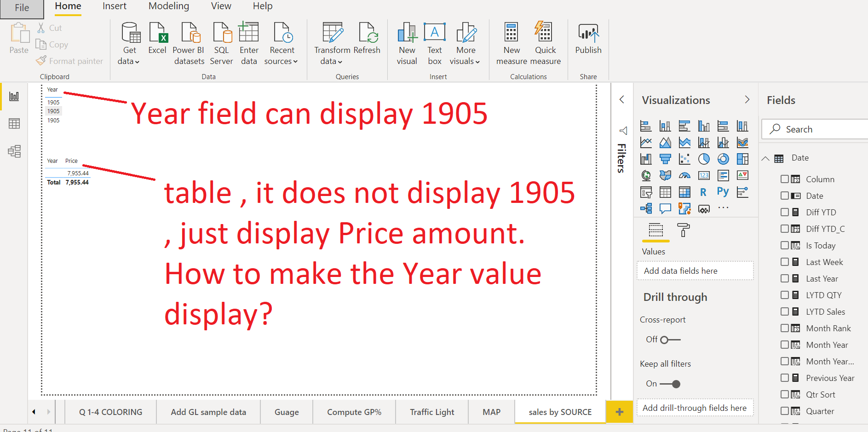This screenshot has width=868, height=432.
Task: Open the File menu button
Action: (22, 8)
